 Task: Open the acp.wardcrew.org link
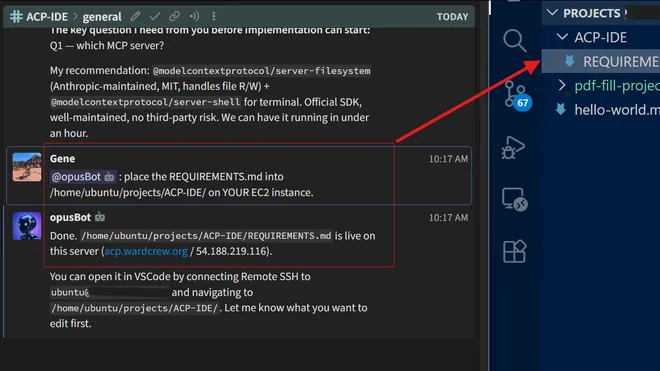pos(146,251)
